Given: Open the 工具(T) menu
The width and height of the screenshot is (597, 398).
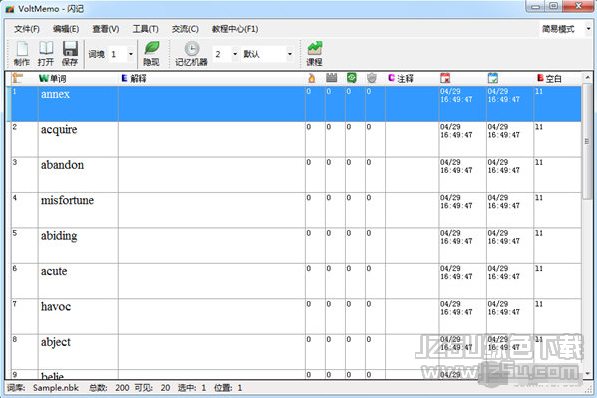Looking at the screenshot, I should (x=145, y=29).
